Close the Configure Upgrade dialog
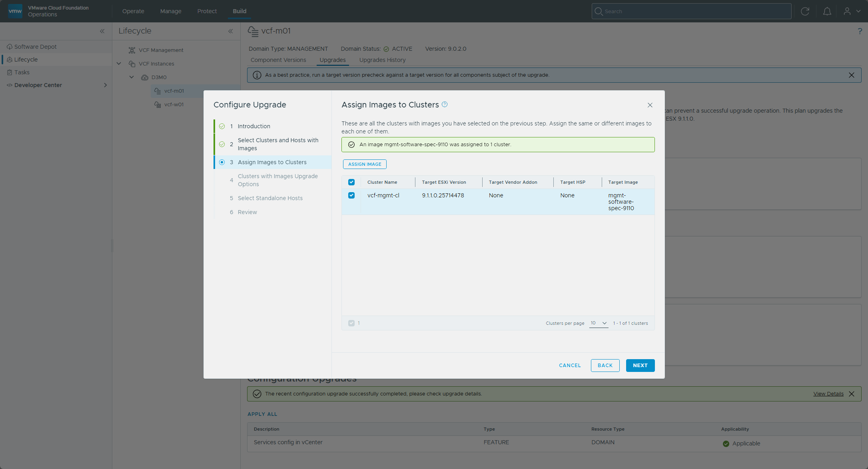 pyautogui.click(x=650, y=105)
